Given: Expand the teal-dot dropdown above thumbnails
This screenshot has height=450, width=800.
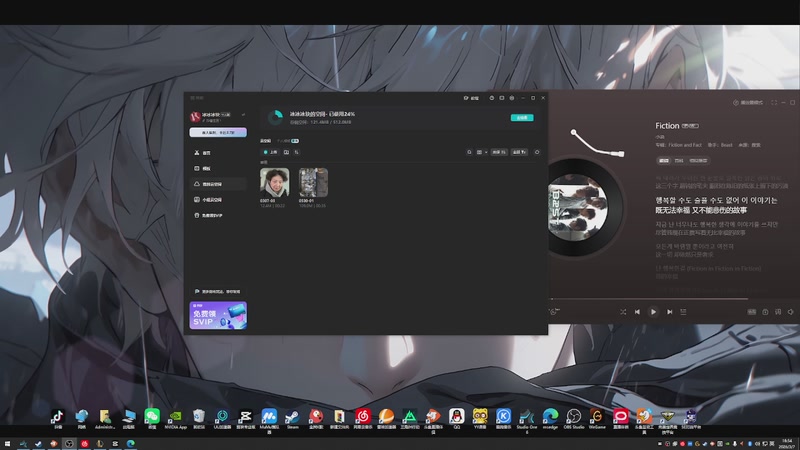Looking at the screenshot, I should click(x=270, y=152).
